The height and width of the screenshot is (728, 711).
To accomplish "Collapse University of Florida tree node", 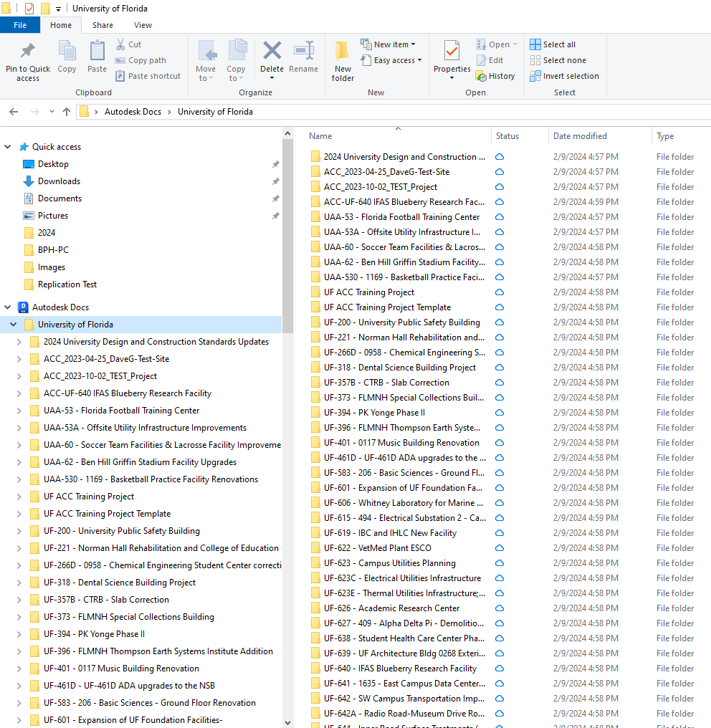I will tap(14, 325).
